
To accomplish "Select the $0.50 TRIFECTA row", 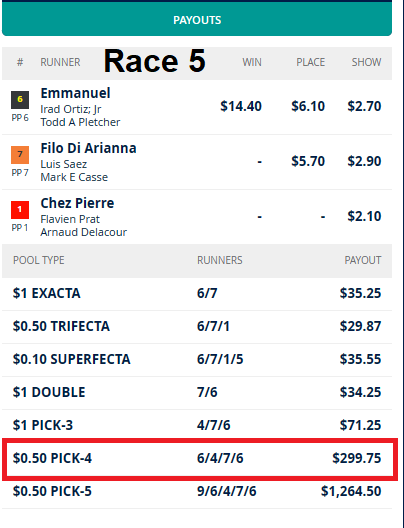I will 197,326.
